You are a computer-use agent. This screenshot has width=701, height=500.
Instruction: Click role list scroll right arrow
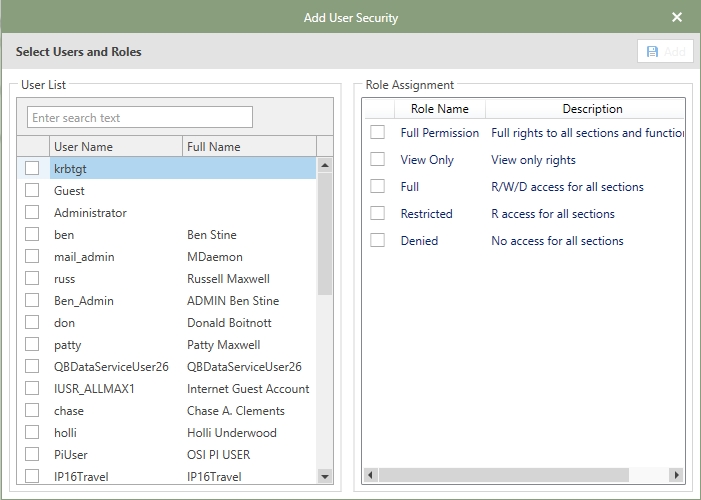click(676, 475)
